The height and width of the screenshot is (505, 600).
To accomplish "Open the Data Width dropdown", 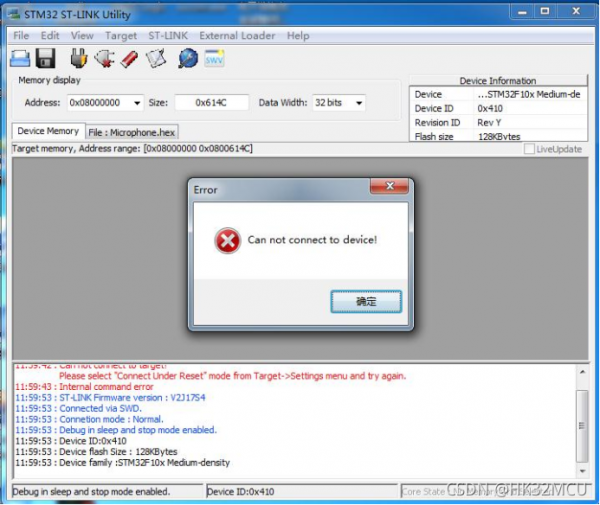I will pyautogui.click(x=358, y=102).
